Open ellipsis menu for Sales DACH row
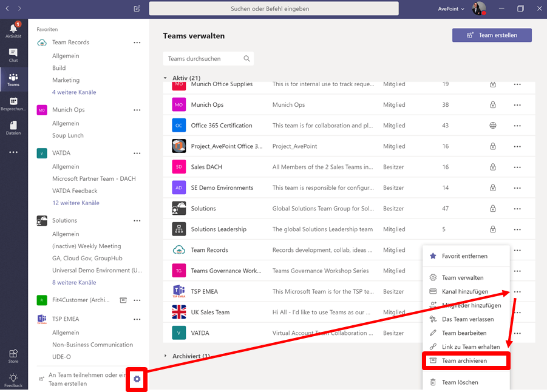The width and height of the screenshot is (547, 392). (517, 167)
